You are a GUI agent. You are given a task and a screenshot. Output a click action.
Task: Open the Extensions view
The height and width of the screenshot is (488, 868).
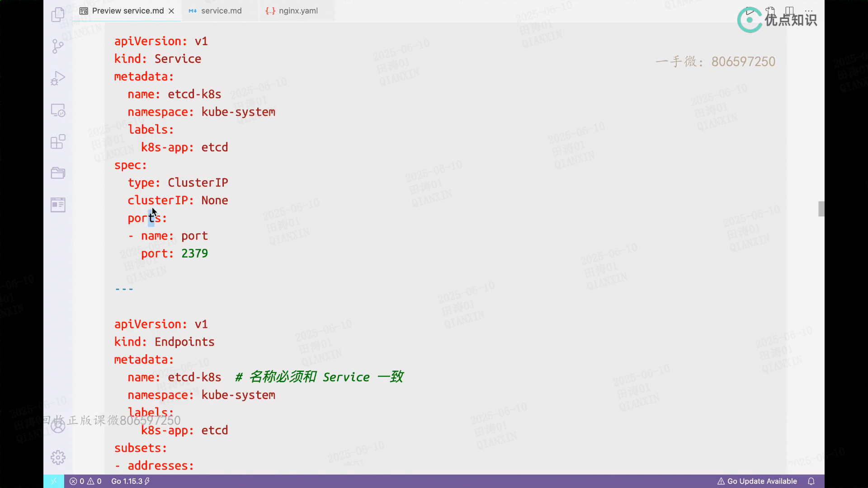[58, 142]
